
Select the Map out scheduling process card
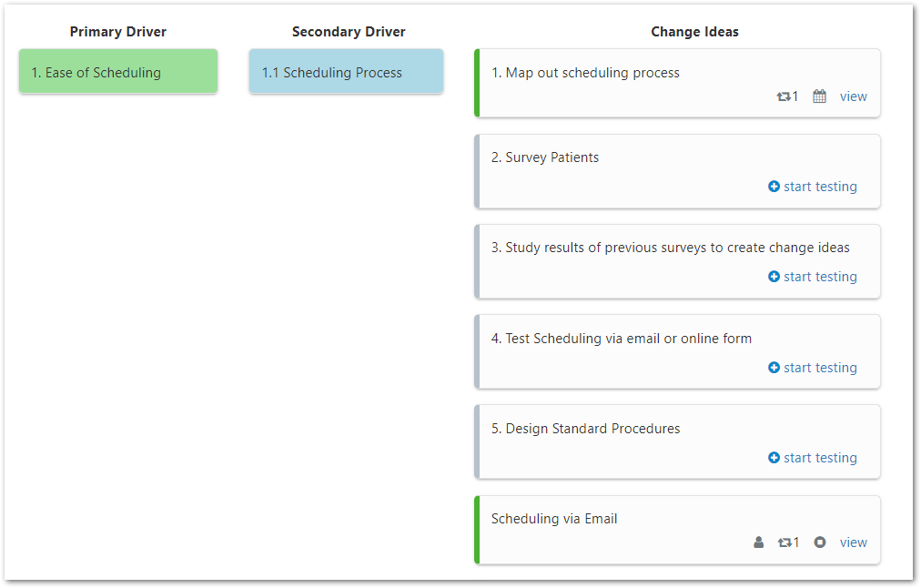[x=677, y=83]
